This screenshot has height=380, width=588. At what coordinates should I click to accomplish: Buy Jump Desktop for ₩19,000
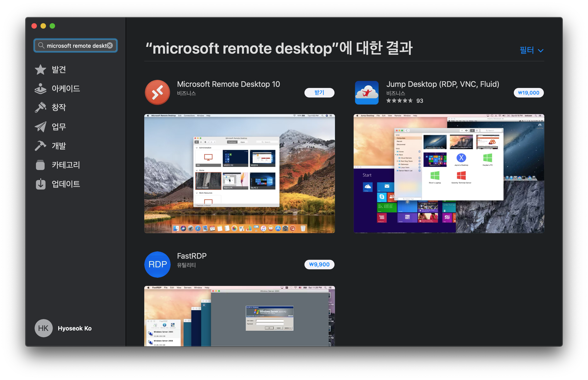(528, 93)
